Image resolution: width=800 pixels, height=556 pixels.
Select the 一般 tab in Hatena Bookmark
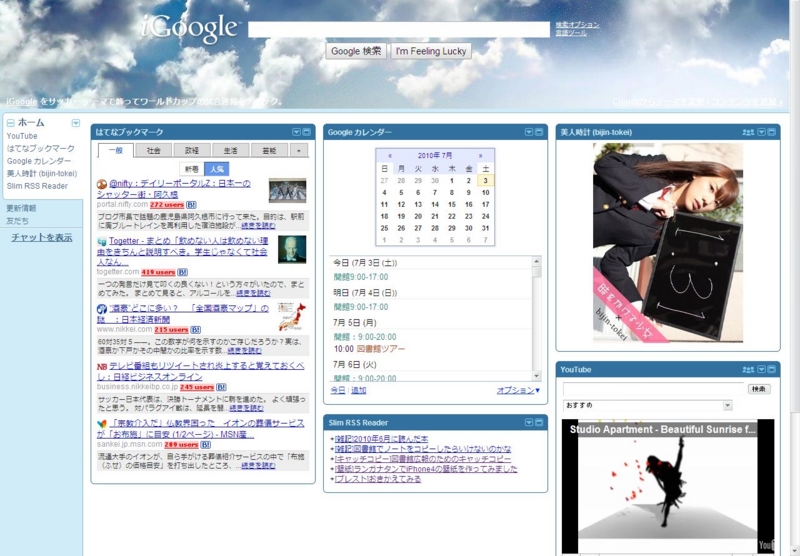click(x=116, y=150)
